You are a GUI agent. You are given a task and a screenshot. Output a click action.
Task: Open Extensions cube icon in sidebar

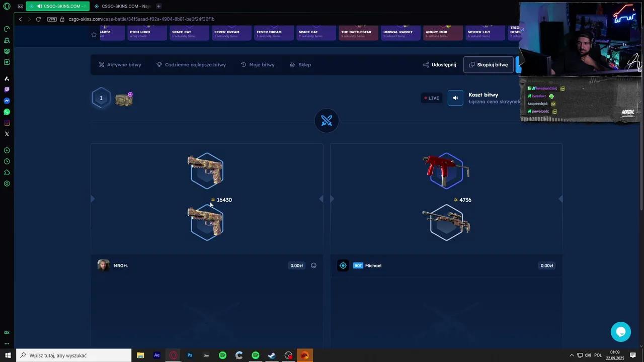[7, 172]
